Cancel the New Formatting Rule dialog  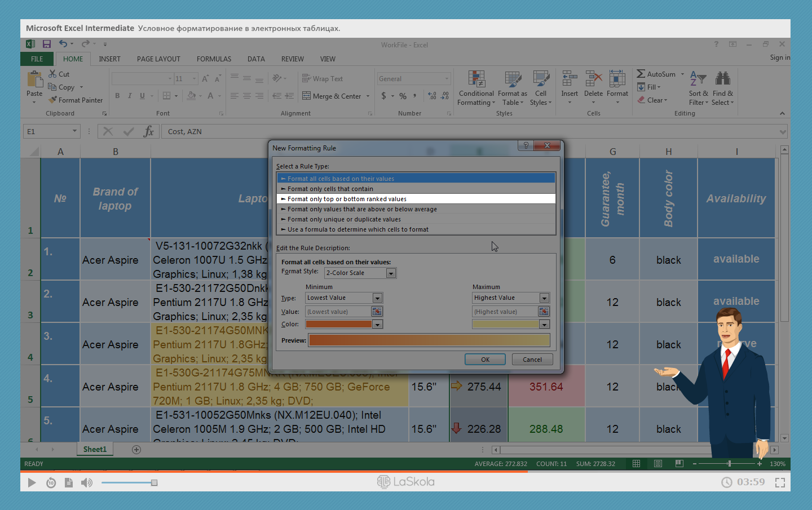(532, 360)
